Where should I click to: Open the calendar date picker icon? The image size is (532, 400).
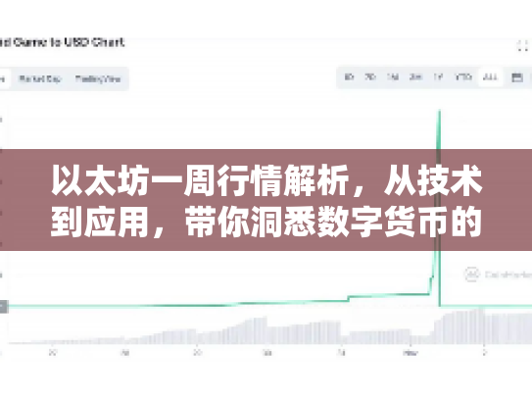coord(516,77)
